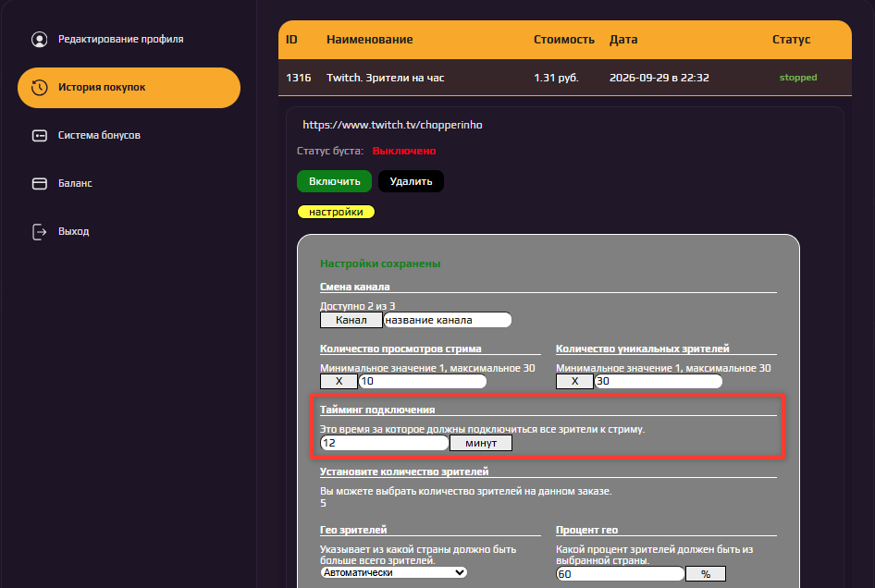
Task: Open the Автоматически geo dropdown
Action: (x=393, y=572)
